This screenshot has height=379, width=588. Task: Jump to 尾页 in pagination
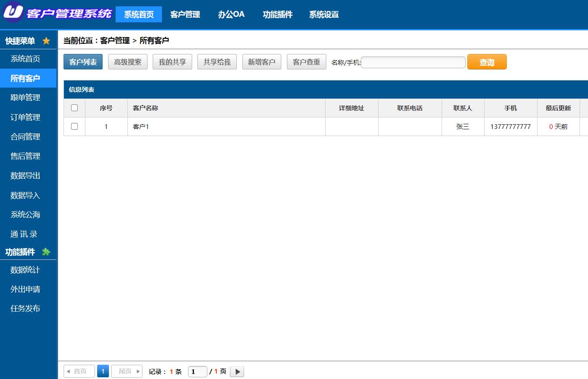coord(127,371)
